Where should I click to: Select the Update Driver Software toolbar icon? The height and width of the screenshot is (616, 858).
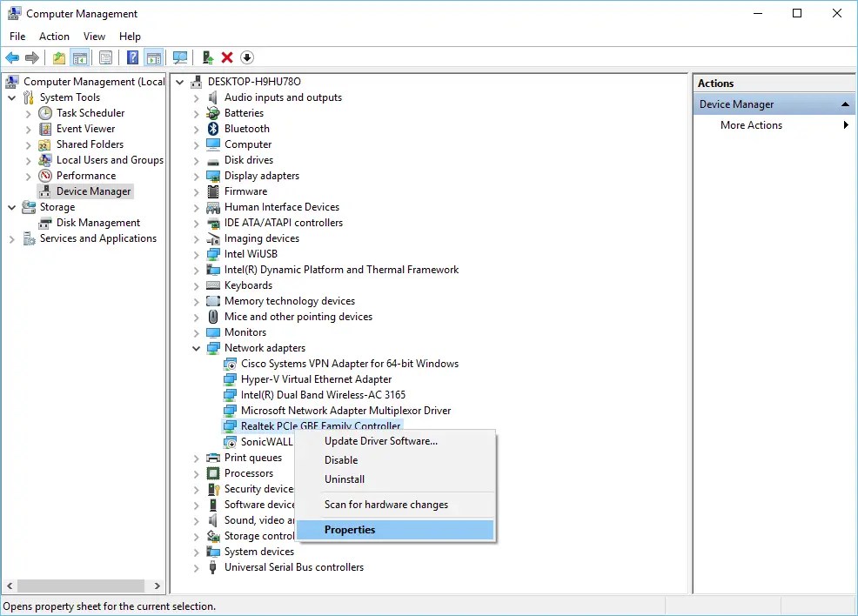[208, 57]
